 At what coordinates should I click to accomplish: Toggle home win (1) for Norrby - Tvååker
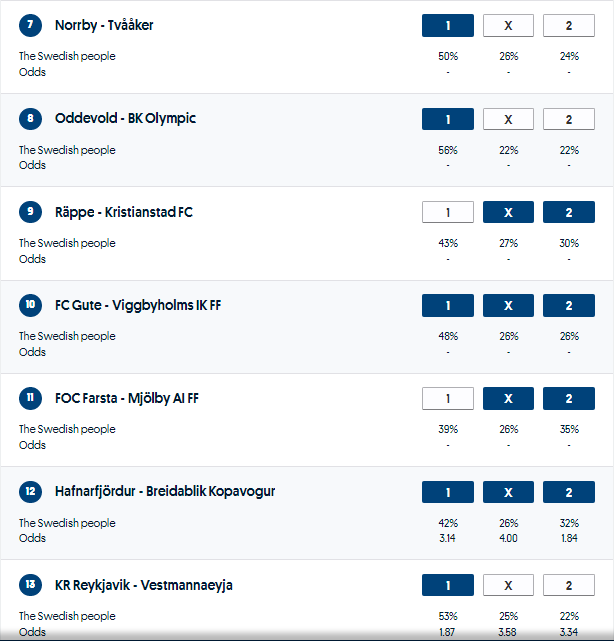(447, 26)
